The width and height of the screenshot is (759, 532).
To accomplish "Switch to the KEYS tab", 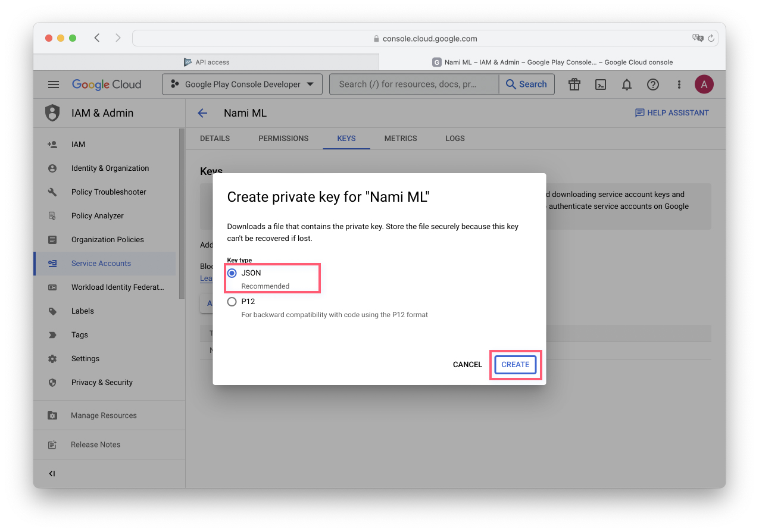I will pos(346,138).
